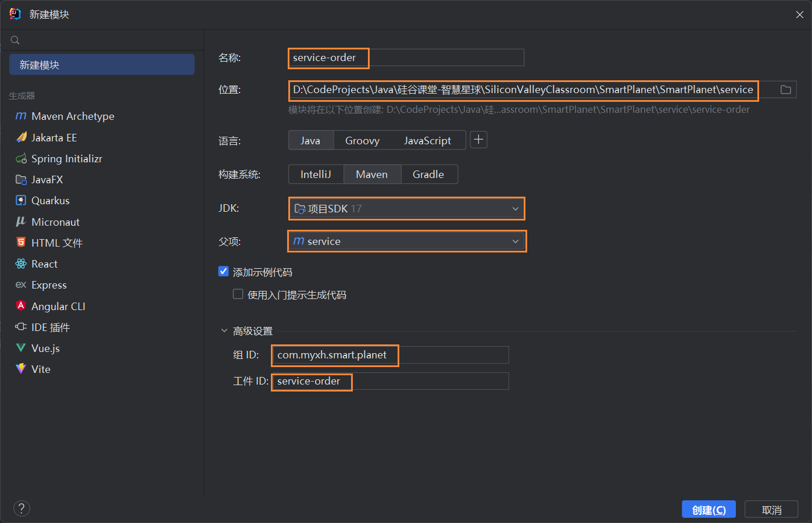Viewport: 812px width, 523px height.
Task: Select Maven Archetype generator
Action: coord(102,116)
